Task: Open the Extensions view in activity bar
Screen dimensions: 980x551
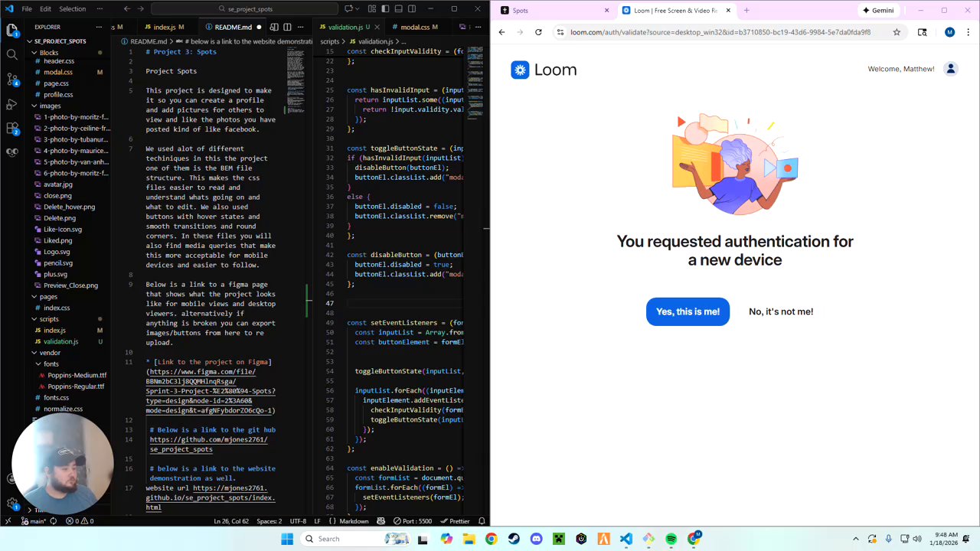Action: pyautogui.click(x=11, y=128)
